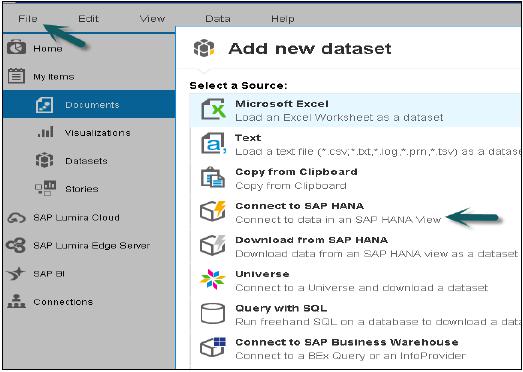The image size is (523, 372).
Task: Click the Home icon in sidebar
Action: [16, 47]
